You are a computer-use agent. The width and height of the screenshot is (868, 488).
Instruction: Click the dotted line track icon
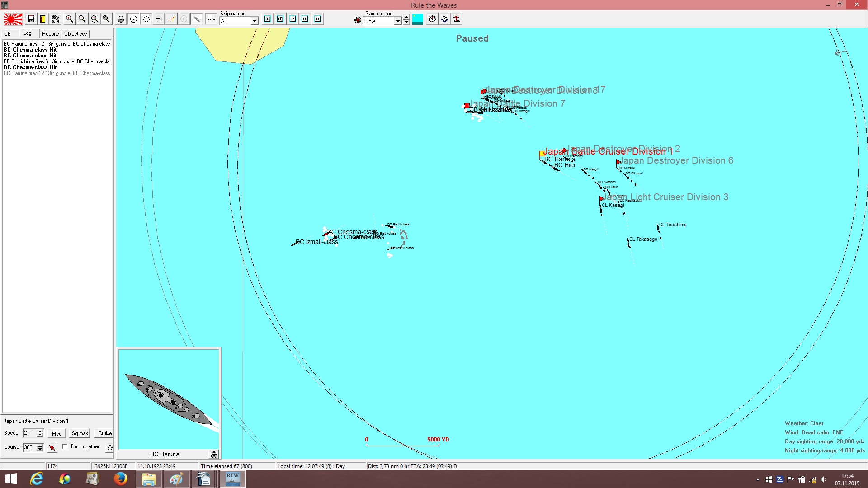[211, 19]
